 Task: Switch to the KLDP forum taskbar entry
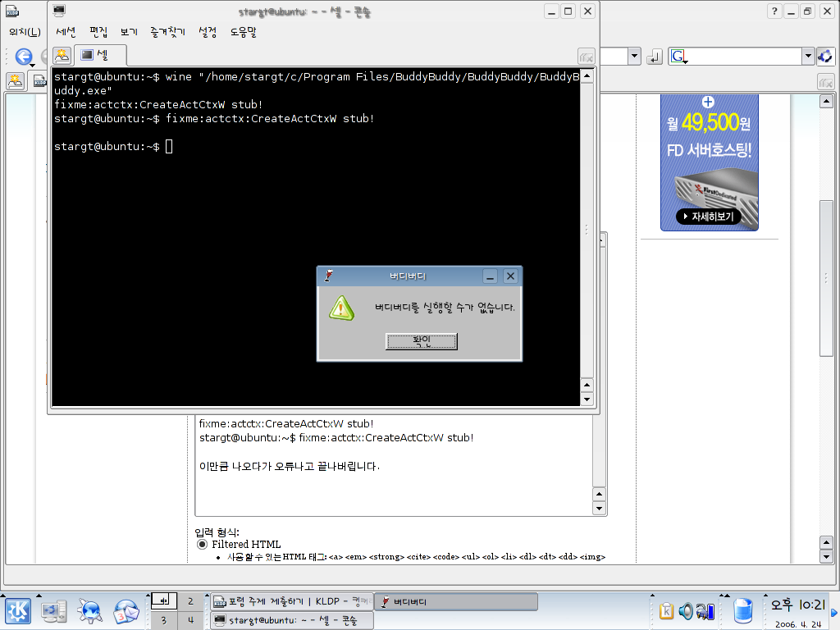(290, 601)
